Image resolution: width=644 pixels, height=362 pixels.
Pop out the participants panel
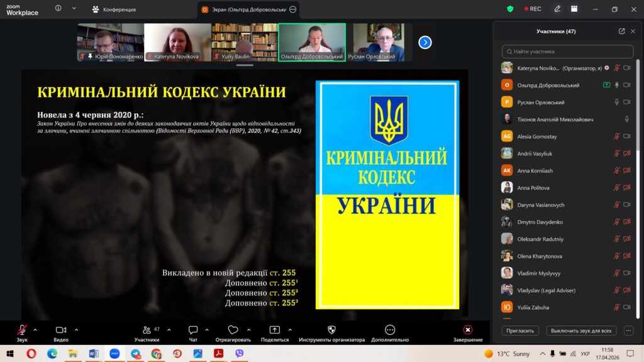621,31
